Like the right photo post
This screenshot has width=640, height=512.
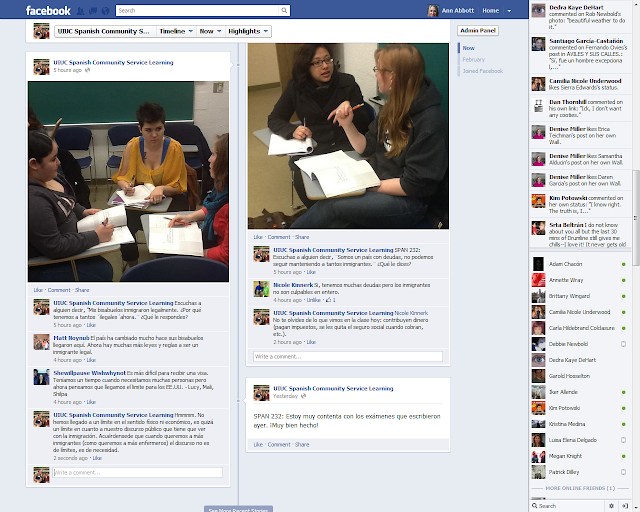click(258, 237)
